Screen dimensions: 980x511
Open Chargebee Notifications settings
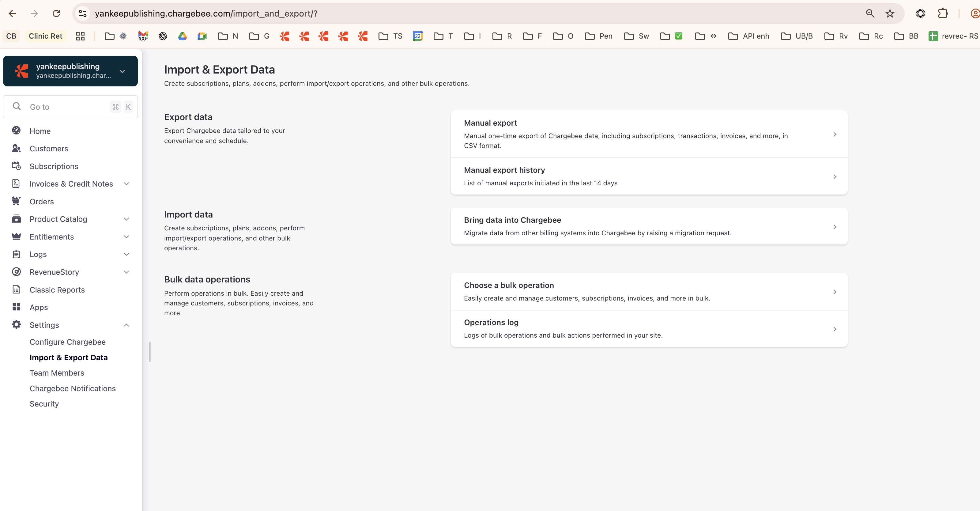pyautogui.click(x=72, y=388)
